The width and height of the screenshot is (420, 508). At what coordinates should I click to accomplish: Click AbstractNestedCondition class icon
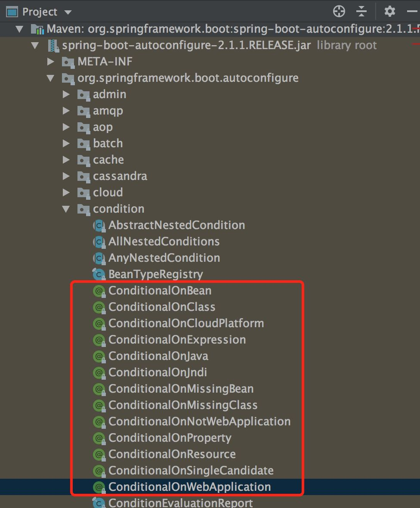[99, 226]
